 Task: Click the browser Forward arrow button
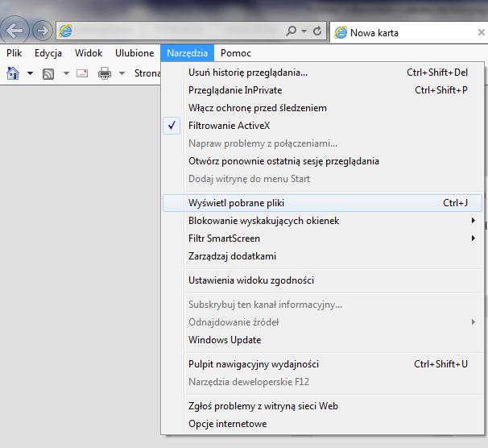point(43,31)
